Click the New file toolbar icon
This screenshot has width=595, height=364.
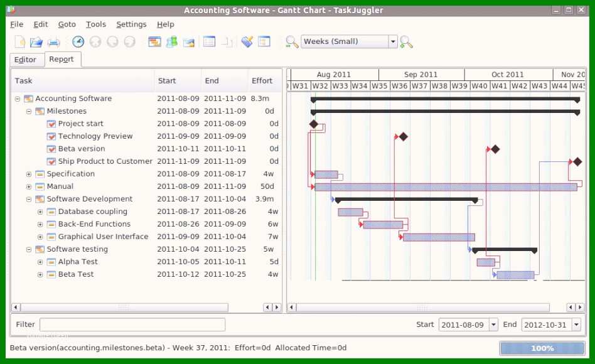pos(19,41)
